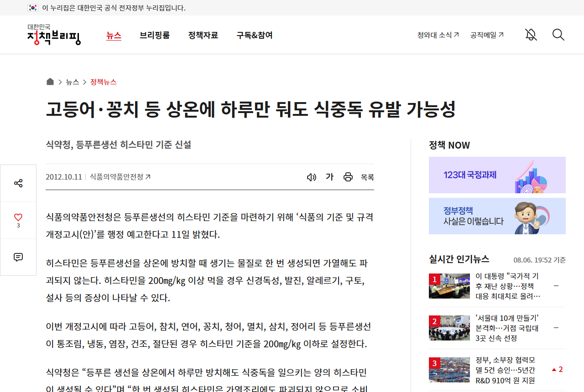Read '이 대통령 국가적 기후 재난 상황' headline

[x=508, y=286]
